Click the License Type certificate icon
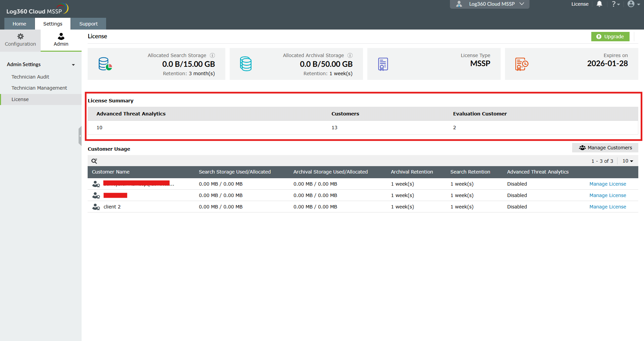 (383, 64)
